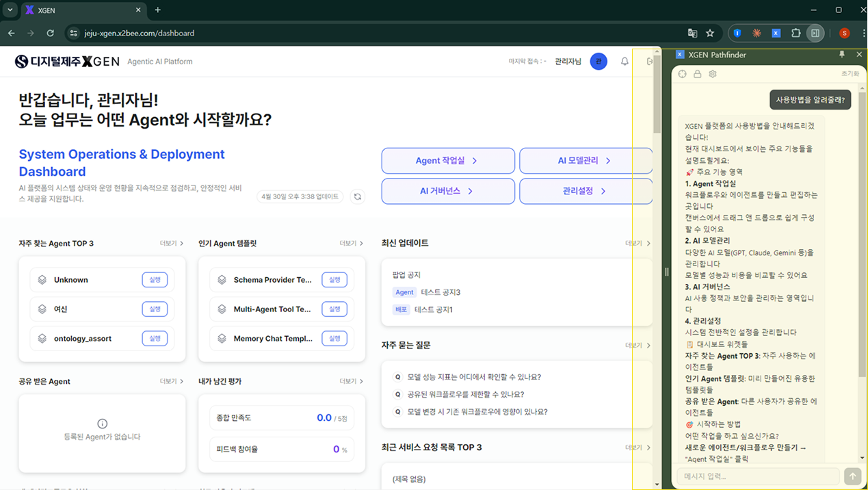This screenshot has height=490, width=868.
Task: Click the blue shield extension icon
Action: click(x=737, y=33)
